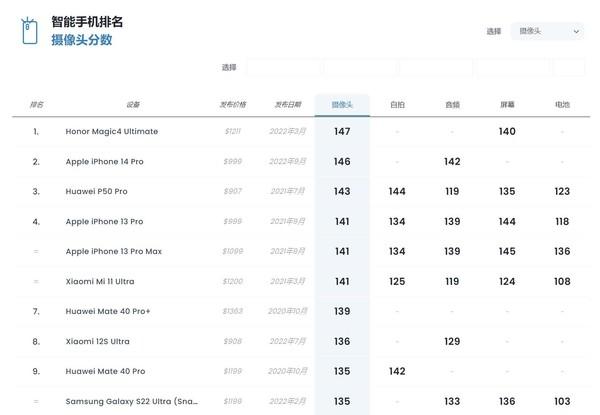Click battery score 123 for Huawei P50 Pro
This screenshot has height=415, width=600.
(x=562, y=191)
